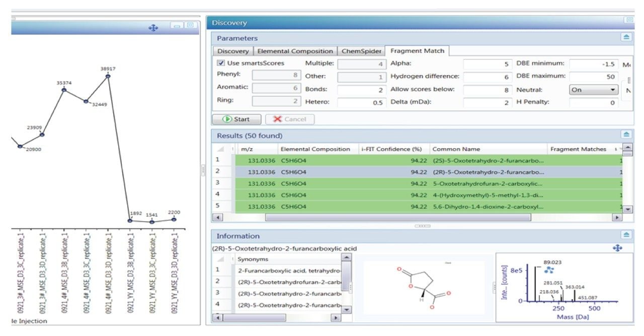
Task: Click the Synonyms horizontal scroll right arrow
Action: (336, 318)
